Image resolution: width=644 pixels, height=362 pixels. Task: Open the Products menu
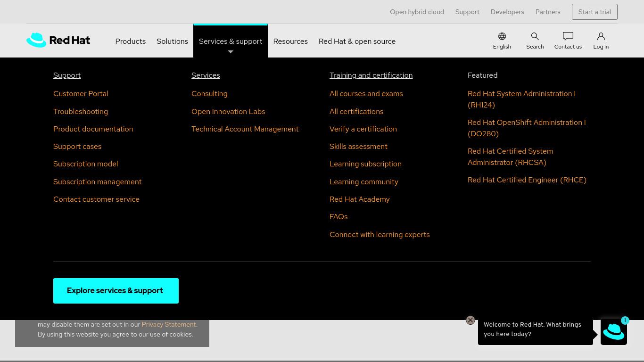click(x=131, y=41)
